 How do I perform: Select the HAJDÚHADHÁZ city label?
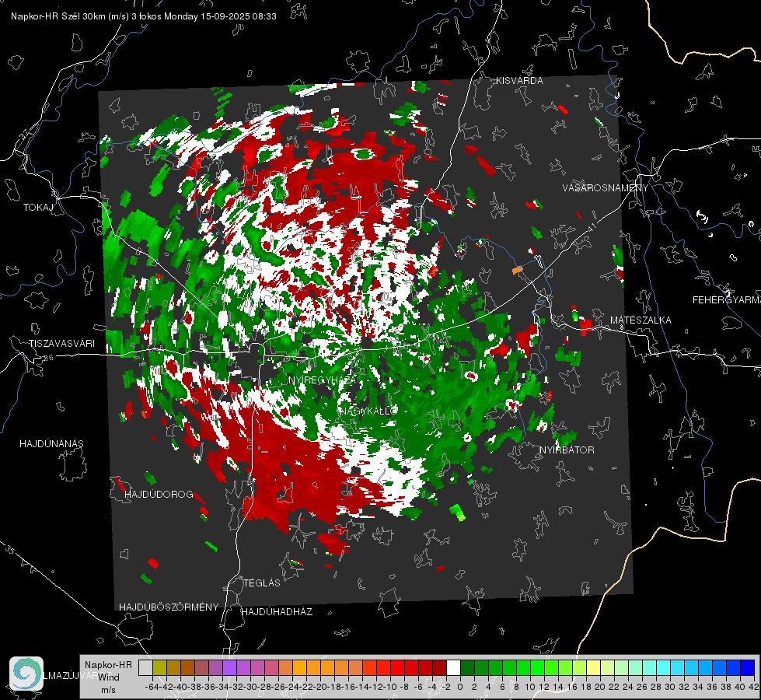point(277,612)
